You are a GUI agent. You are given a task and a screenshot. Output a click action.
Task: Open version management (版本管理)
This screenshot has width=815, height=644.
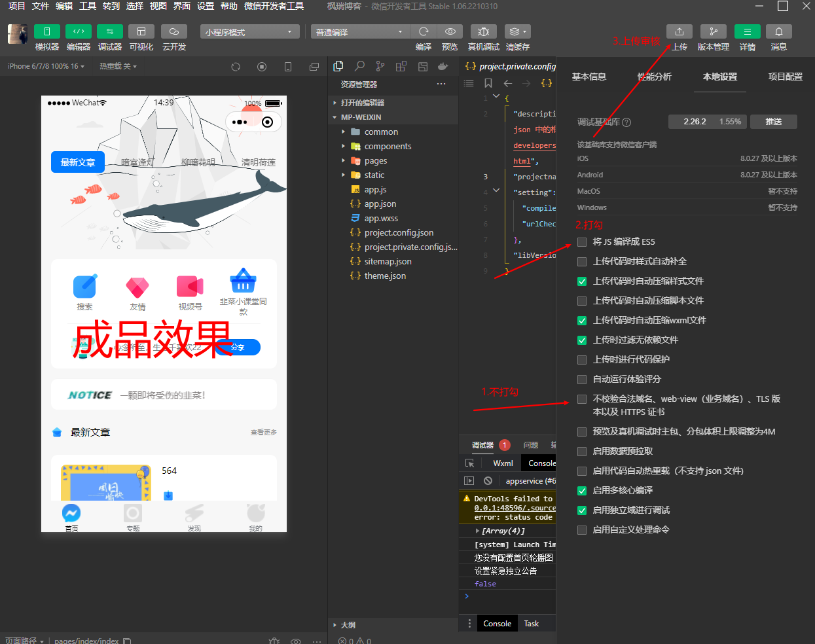[714, 31]
